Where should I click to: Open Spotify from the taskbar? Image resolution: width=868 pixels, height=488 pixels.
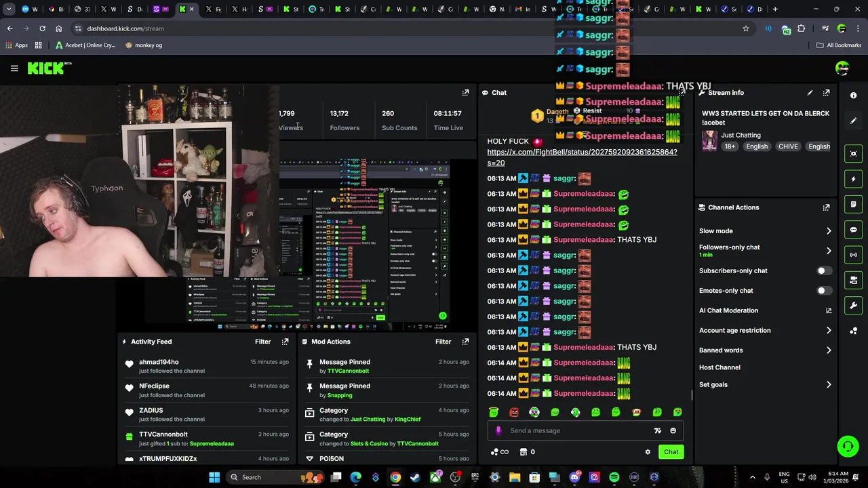coord(614,477)
